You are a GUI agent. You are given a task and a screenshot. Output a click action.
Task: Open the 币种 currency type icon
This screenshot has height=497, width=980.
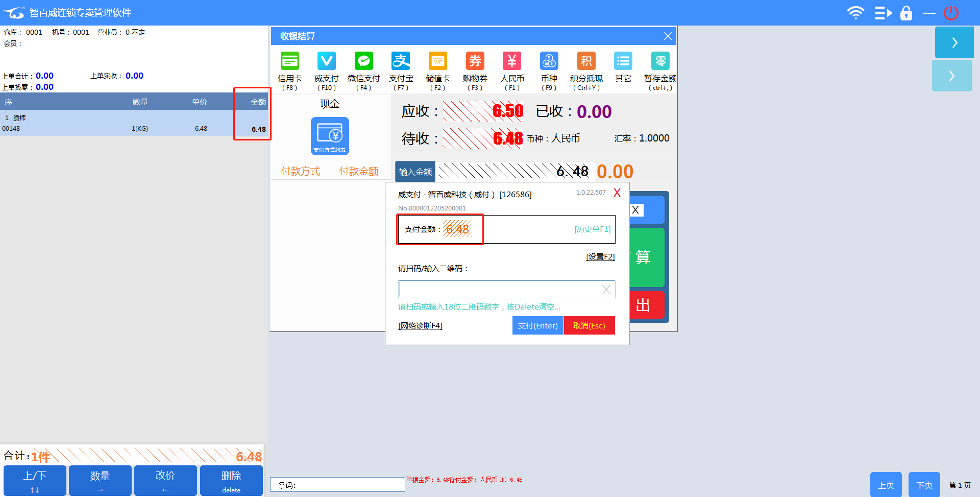click(549, 61)
